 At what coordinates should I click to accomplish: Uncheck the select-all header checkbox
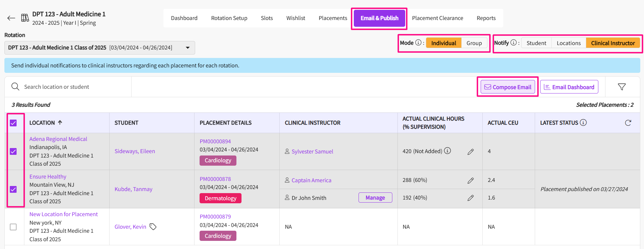[13, 123]
